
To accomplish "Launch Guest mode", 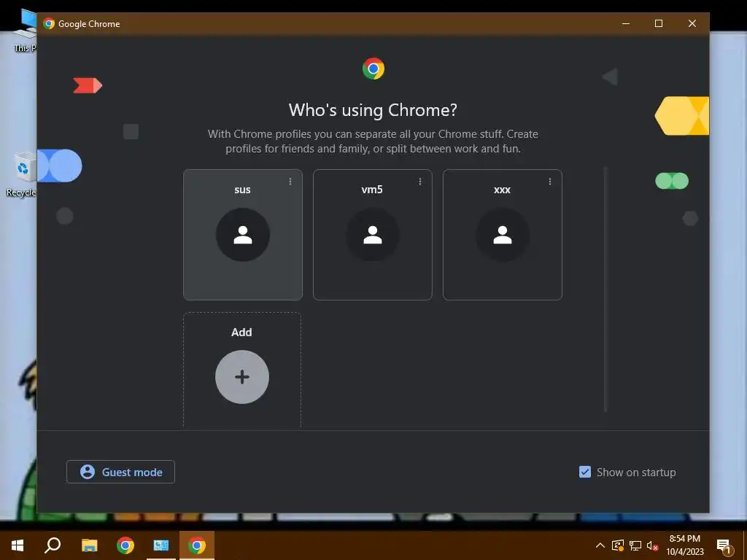I will (120, 472).
